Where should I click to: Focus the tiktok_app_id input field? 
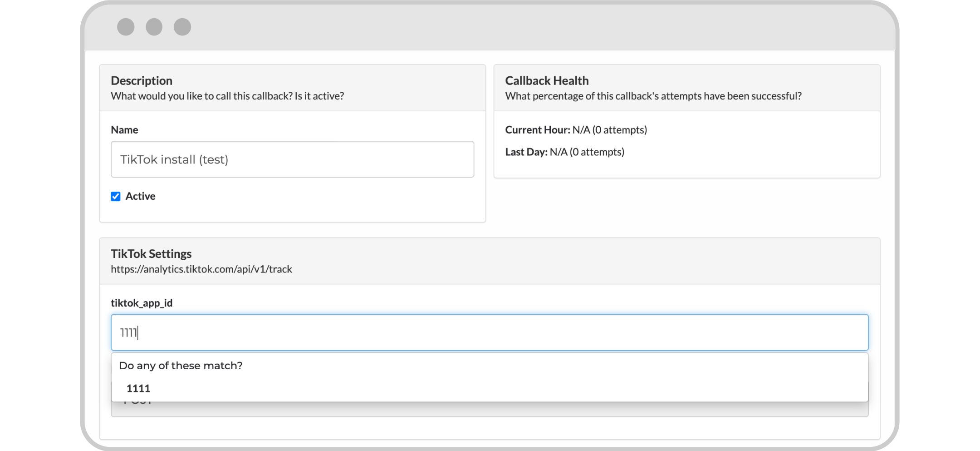pos(489,332)
